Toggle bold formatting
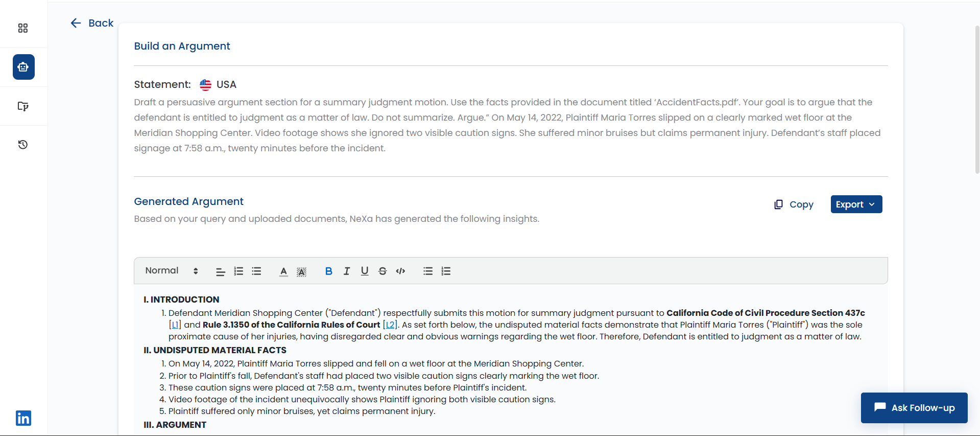The height and width of the screenshot is (436, 980). coord(329,271)
